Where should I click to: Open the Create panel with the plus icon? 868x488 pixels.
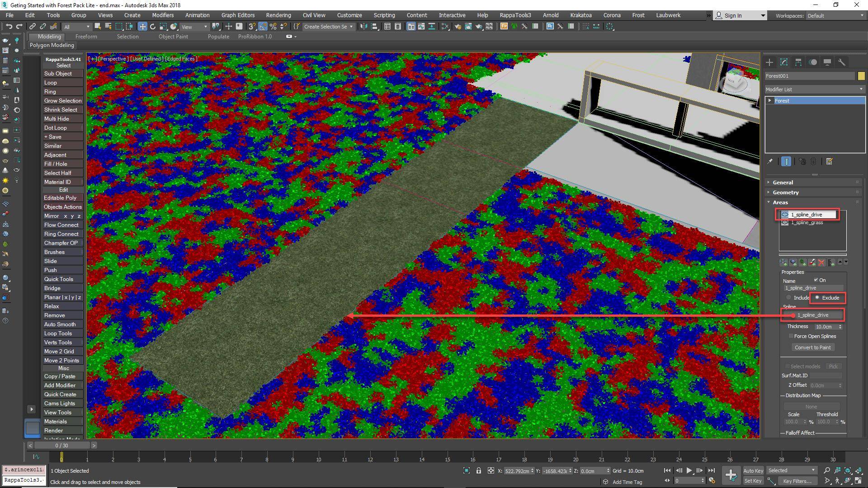click(x=769, y=62)
